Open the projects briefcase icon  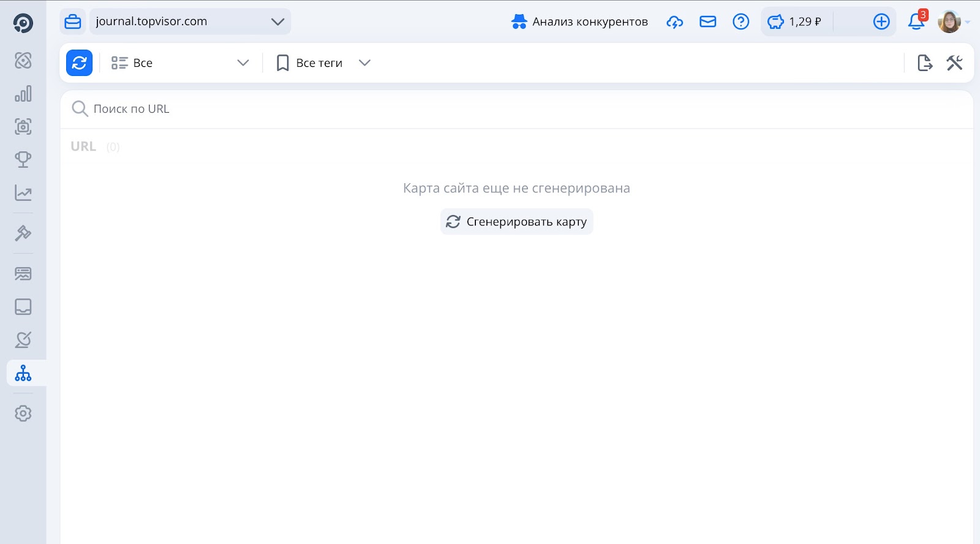[73, 21]
